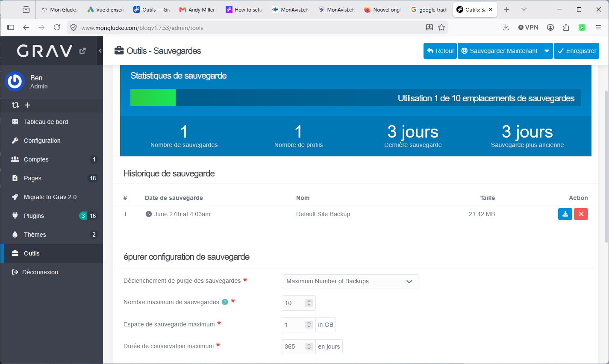Image resolution: width=609 pixels, height=364 pixels.
Task: Click the browser address bar URL
Action: click(x=142, y=28)
